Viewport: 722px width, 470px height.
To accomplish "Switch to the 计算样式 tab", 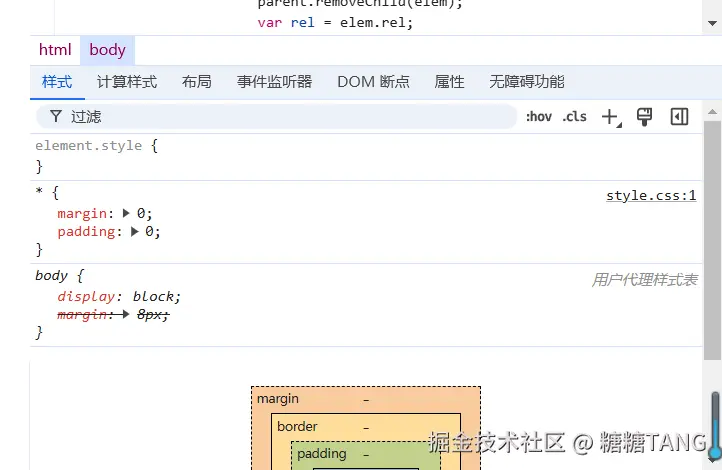I will pos(127,82).
